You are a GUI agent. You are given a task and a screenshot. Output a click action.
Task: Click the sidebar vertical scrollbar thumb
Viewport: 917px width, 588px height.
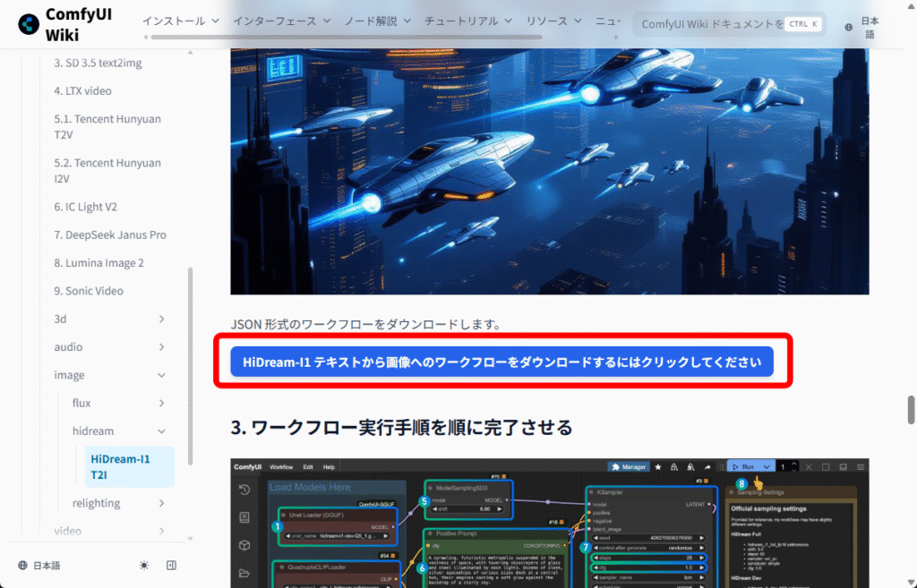coord(190,366)
